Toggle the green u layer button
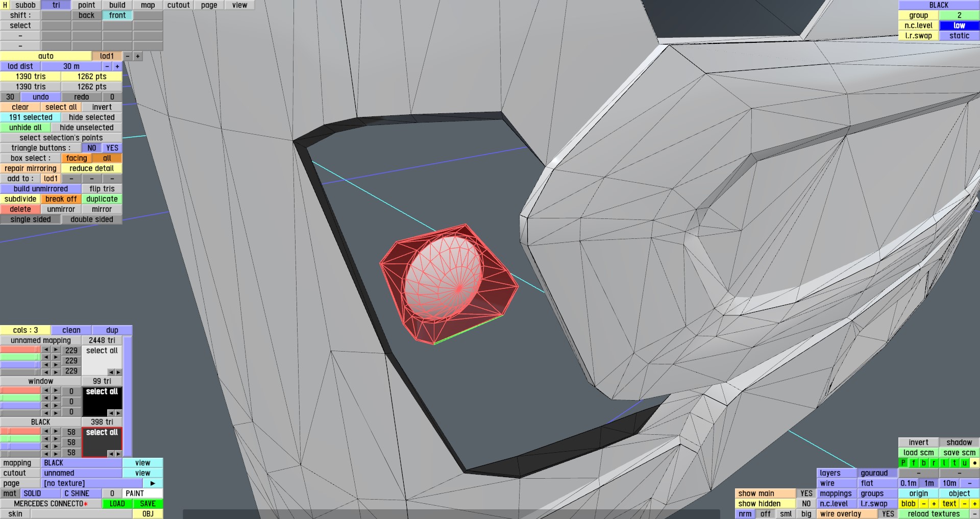The height and width of the screenshot is (519, 980). (x=965, y=463)
